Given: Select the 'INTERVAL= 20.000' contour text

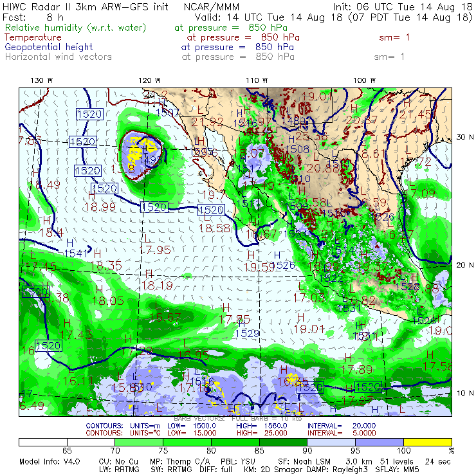Looking at the screenshot, I should [342, 426].
